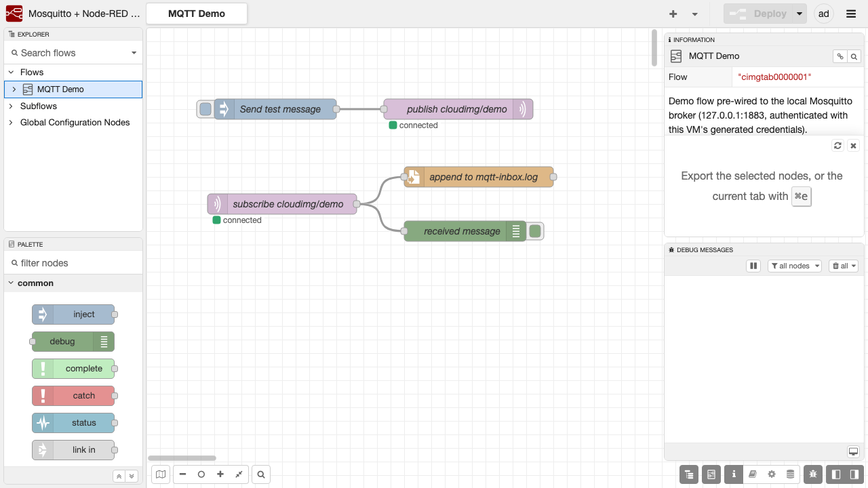Click the flow ID "cimgtab0000001" value
868x488 pixels.
click(774, 77)
